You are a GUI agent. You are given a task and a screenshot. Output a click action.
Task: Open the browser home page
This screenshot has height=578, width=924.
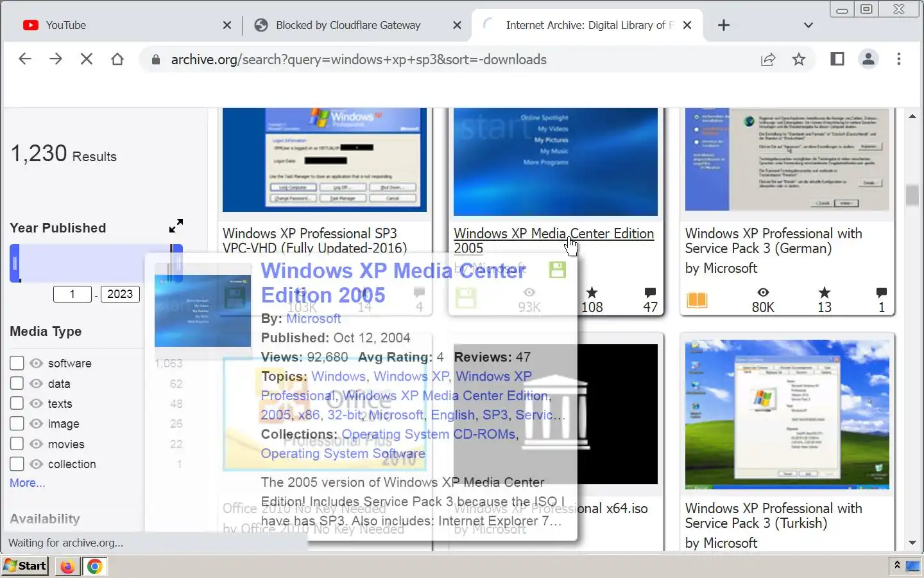[117, 59]
